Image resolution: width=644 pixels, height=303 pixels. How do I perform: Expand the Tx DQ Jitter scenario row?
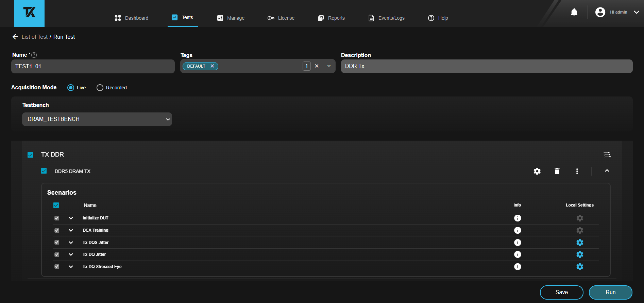[71, 254]
